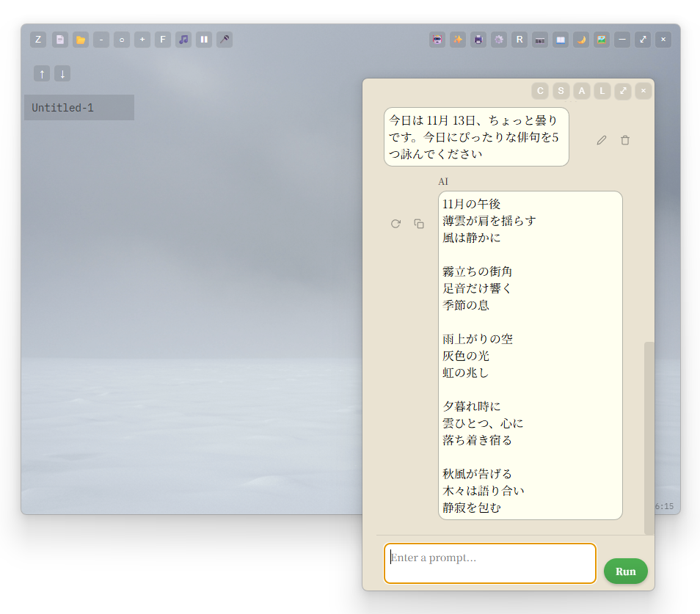Delete the prompt via the trash icon

(x=624, y=139)
